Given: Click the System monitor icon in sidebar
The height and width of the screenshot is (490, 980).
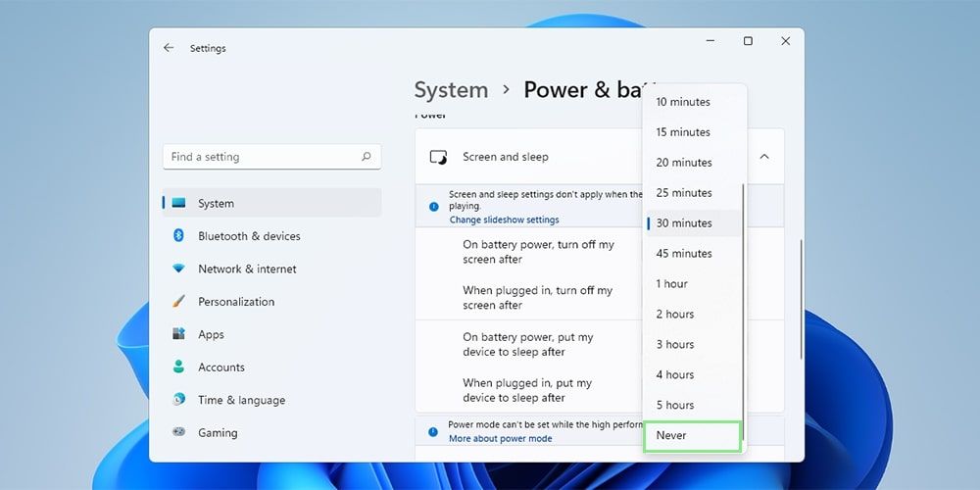Looking at the screenshot, I should click(178, 203).
